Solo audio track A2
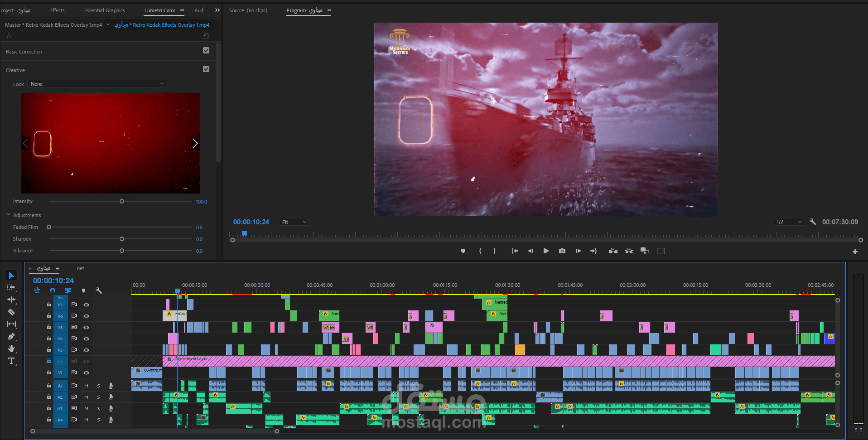The image size is (868, 440). (98, 397)
